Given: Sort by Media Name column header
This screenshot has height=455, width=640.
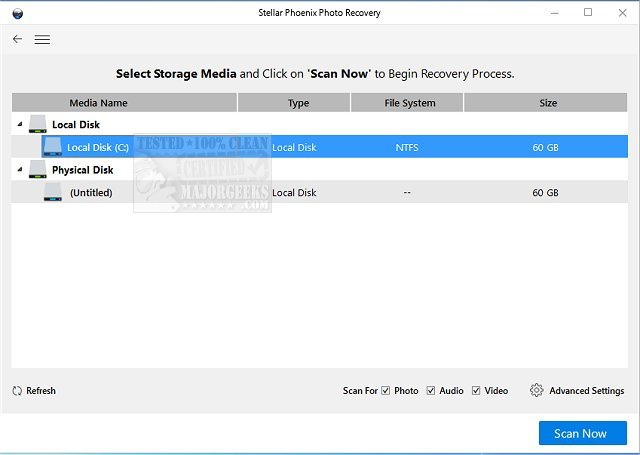Looking at the screenshot, I should [97, 103].
